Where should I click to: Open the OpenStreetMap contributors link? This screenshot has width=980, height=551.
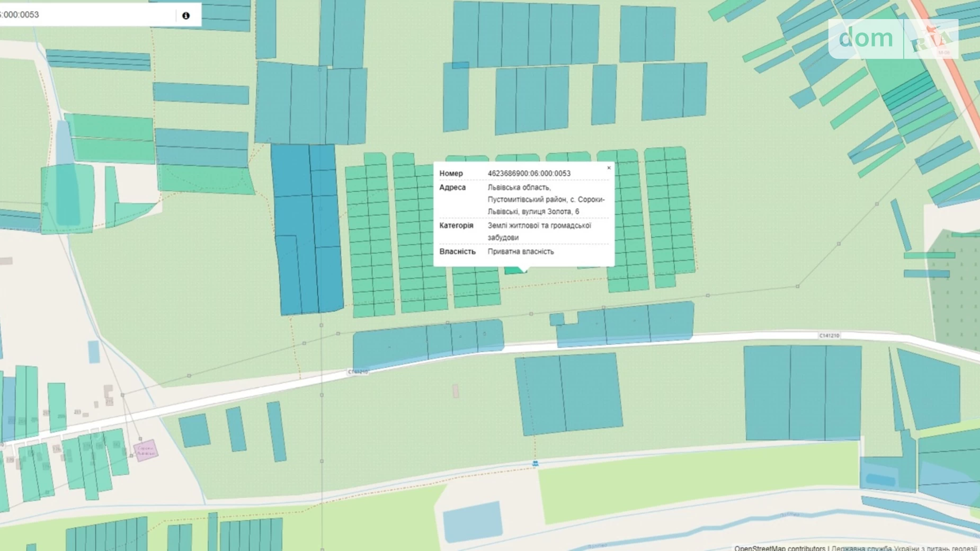coord(779,548)
